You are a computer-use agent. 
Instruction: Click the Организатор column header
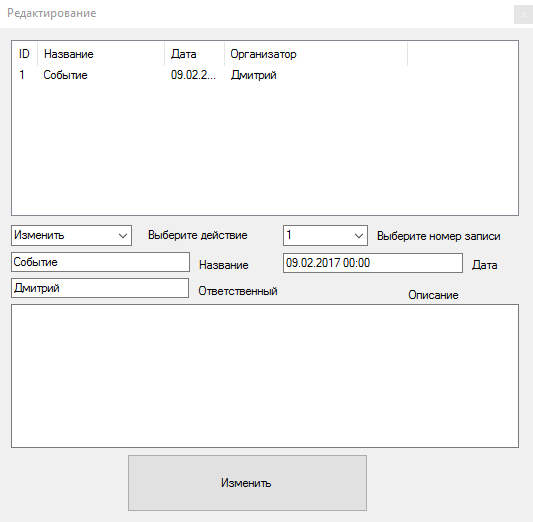[316, 54]
